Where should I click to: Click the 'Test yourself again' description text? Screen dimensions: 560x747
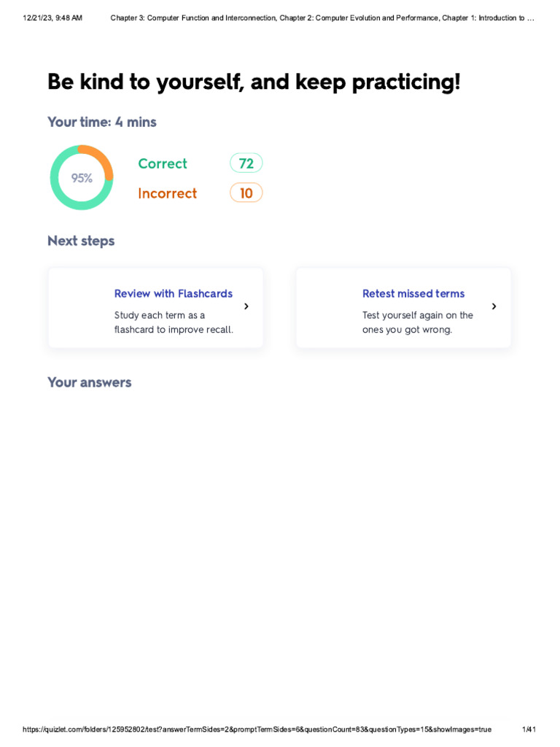(418, 322)
